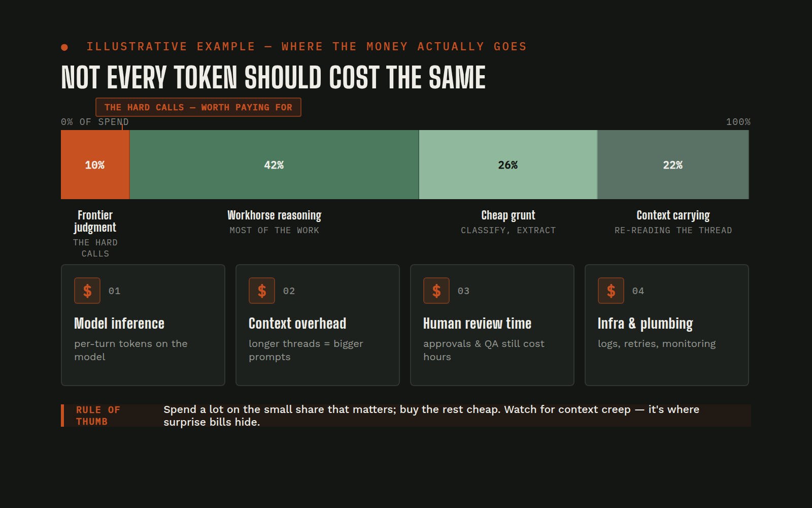The image size is (812, 508).
Task: Click the '100%' axis label
Action: click(738, 122)
